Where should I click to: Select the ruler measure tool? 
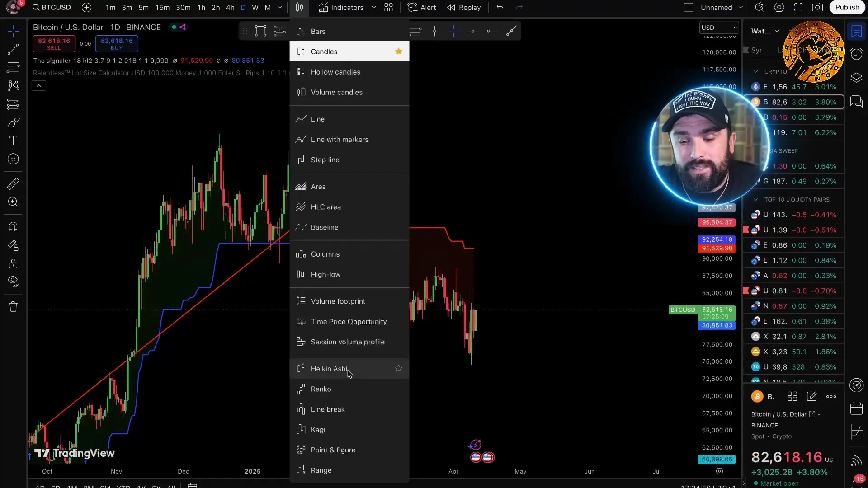13,183
